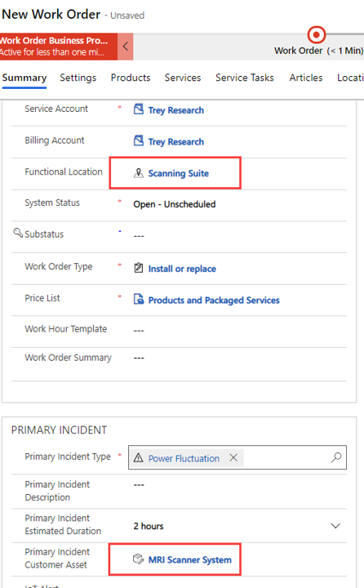
Task: Open Products and Packaged Services price list
Action: pos(214,301)
